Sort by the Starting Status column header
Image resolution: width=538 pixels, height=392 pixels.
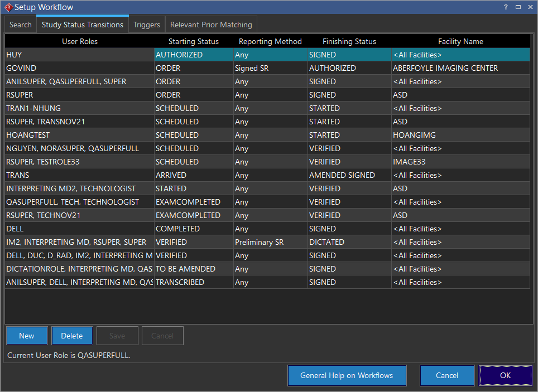click(x=194, y=41)
